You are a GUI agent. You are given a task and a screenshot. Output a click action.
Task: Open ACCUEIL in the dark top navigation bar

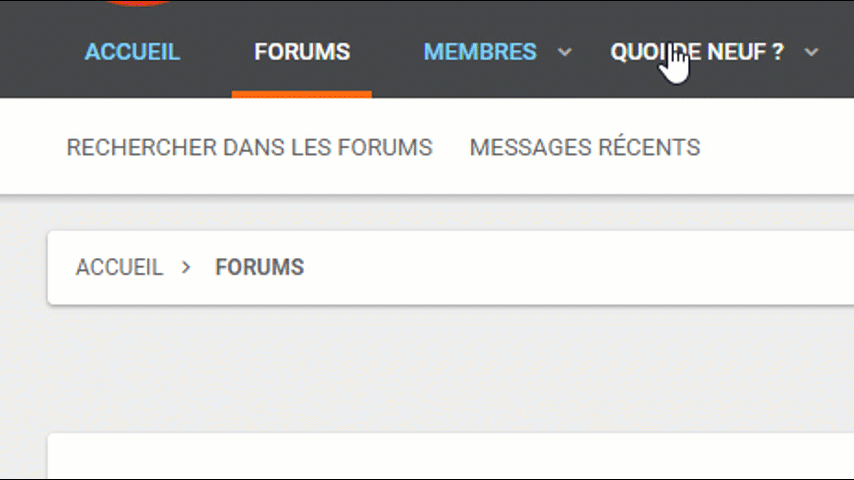(132, 52)
